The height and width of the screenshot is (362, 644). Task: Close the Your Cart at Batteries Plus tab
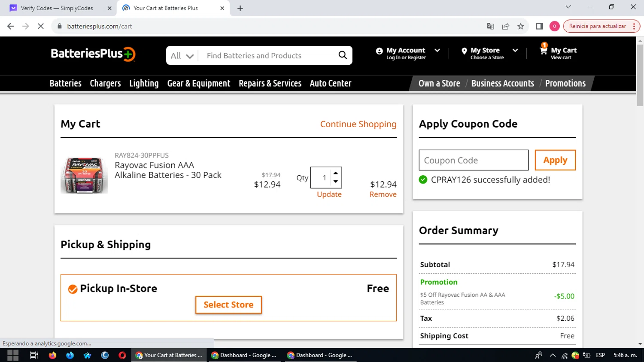point(222,8)
